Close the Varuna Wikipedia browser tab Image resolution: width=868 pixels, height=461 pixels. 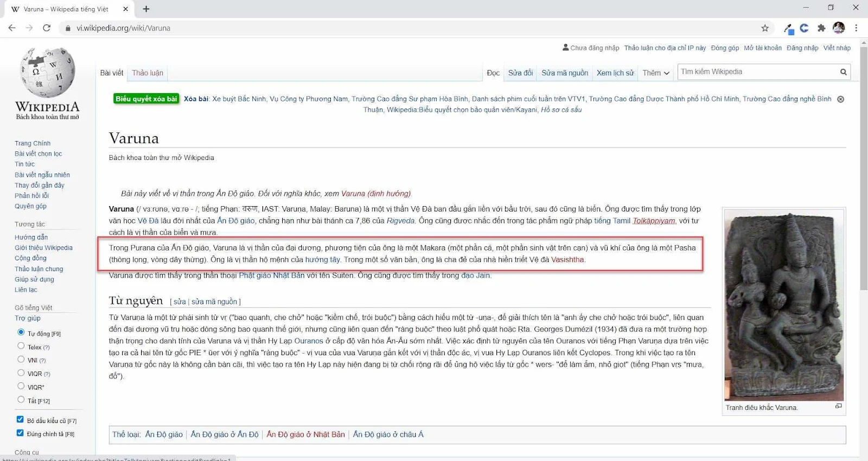pos(126,9)
